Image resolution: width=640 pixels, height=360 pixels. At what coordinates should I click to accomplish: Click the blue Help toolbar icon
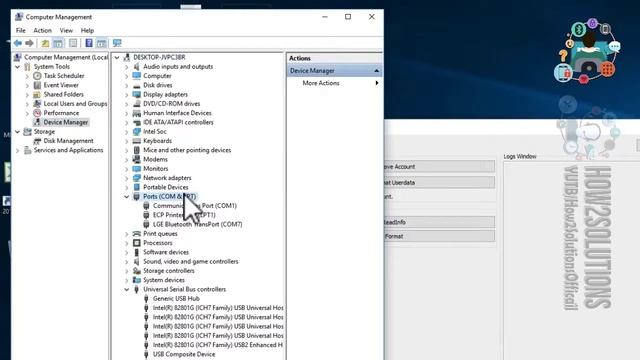[x=89, y=43]
